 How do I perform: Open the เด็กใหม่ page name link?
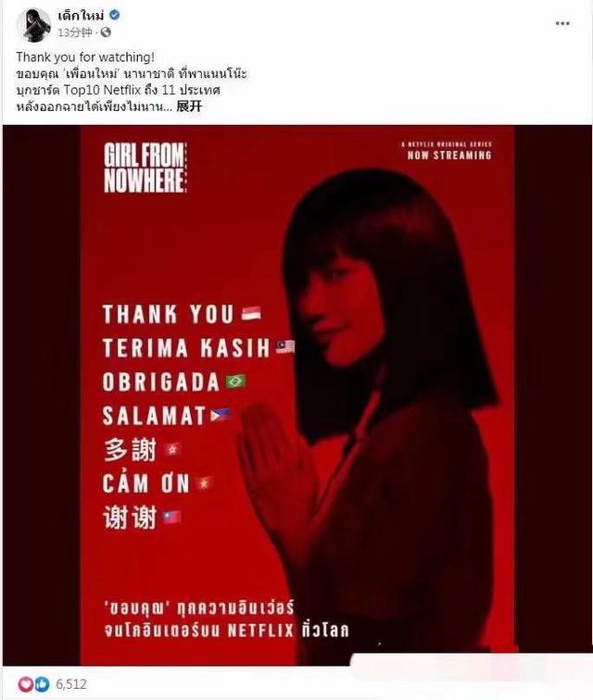pyautogui.click(x=81, y=15)
